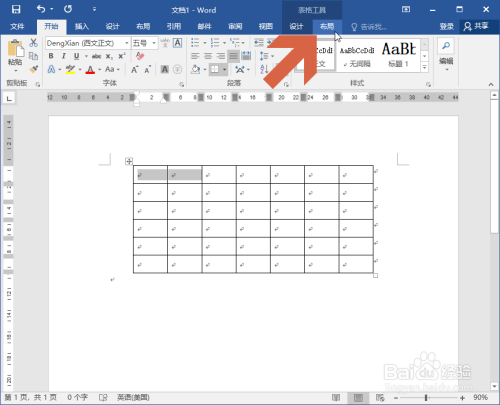Center paragraph text
Viewport: 500px width, 405px height.
click(x=208, y=56)
